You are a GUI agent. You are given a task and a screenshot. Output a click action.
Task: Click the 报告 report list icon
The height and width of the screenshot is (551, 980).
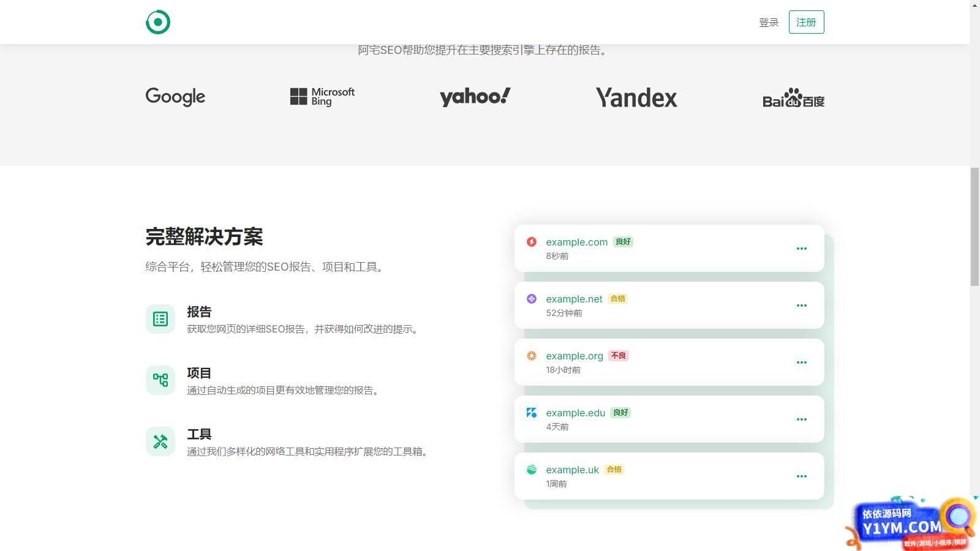point(160,319)
